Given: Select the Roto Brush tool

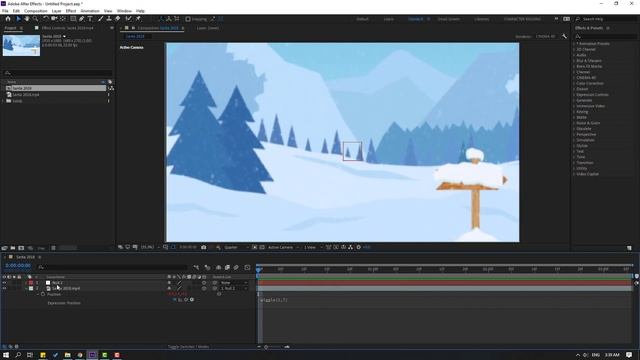Looking at the screenshot, I should coord(129,19).
